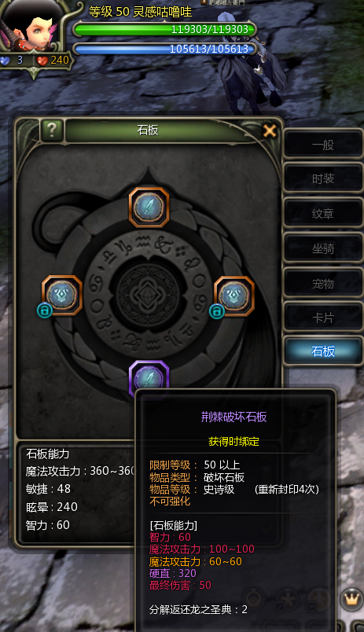This screenshot has width=364, height=632.
Task: Switch to the 坐骑 tab
Action: click(323, 248)
